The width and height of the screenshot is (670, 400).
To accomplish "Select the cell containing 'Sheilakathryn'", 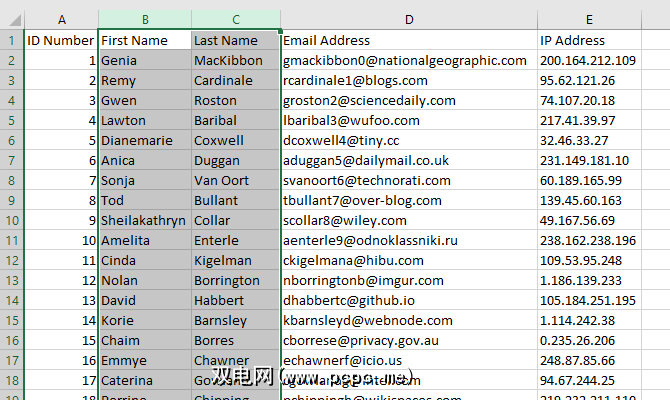I will click(145, 221).
